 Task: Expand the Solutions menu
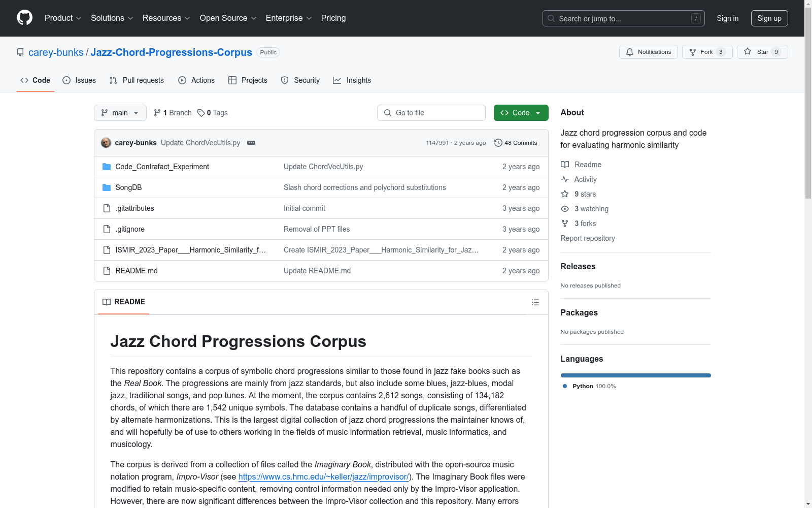(x=112, y=18)
